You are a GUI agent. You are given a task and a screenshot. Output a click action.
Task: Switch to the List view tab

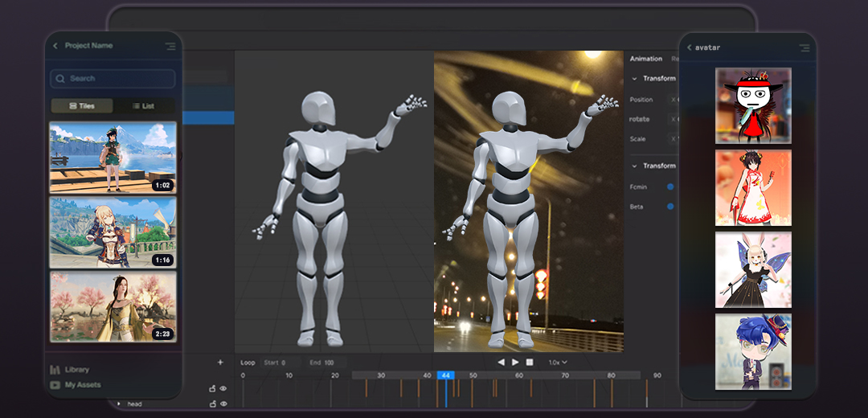coord(143,106)
